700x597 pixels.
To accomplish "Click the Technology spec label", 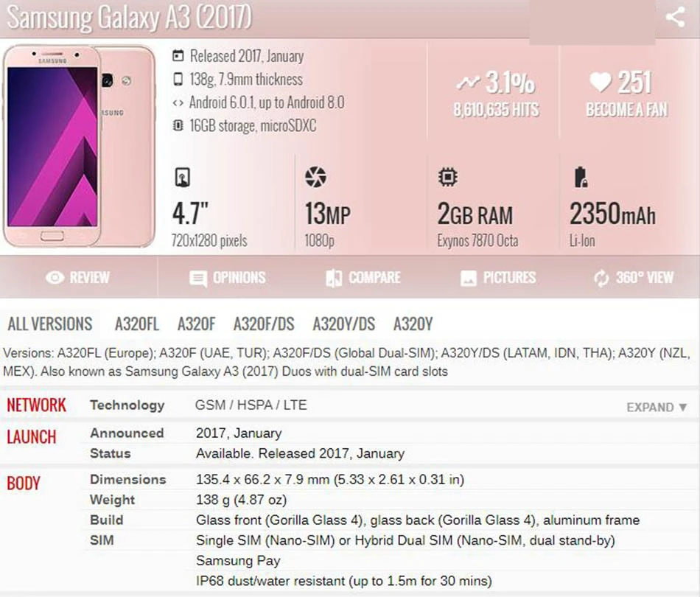I will pyautogui.click(x=127, y=405).
